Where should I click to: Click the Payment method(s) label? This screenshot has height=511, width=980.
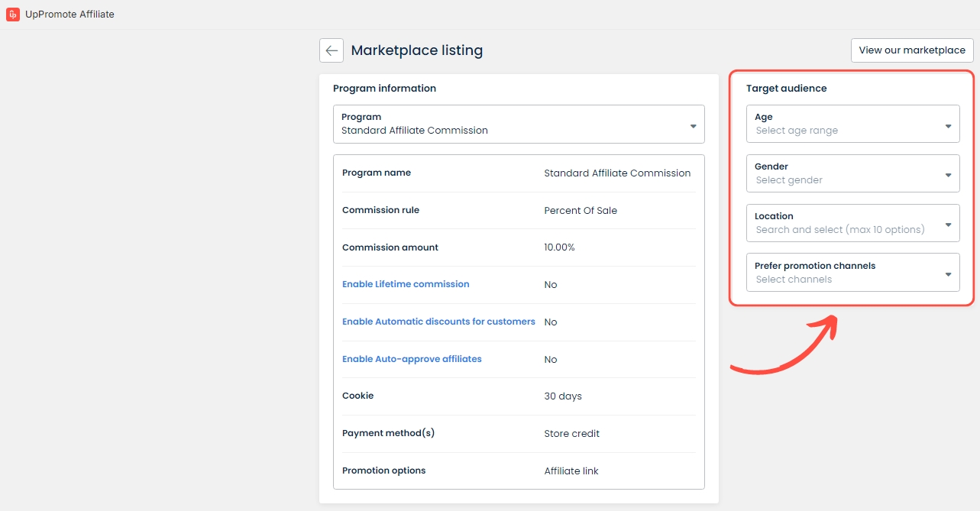pos(388,433)
